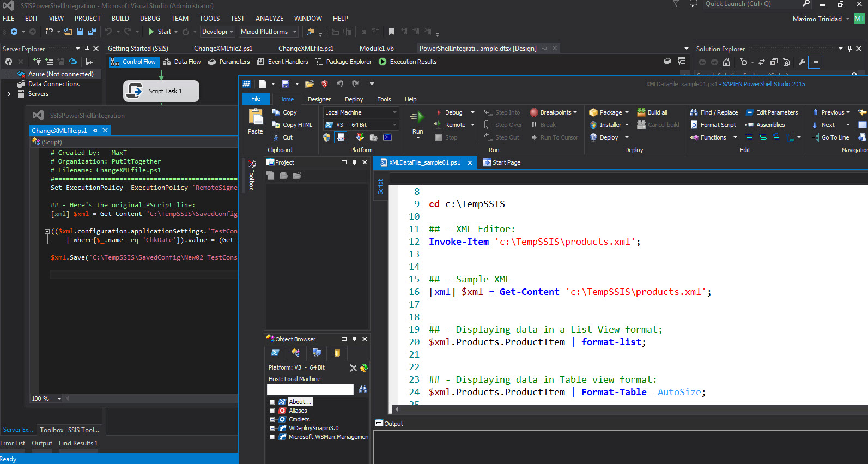Click the binoculars search icon in Object Browser
Image resolution: width=868 pixels, height=464 pixels.
(363, 389)
